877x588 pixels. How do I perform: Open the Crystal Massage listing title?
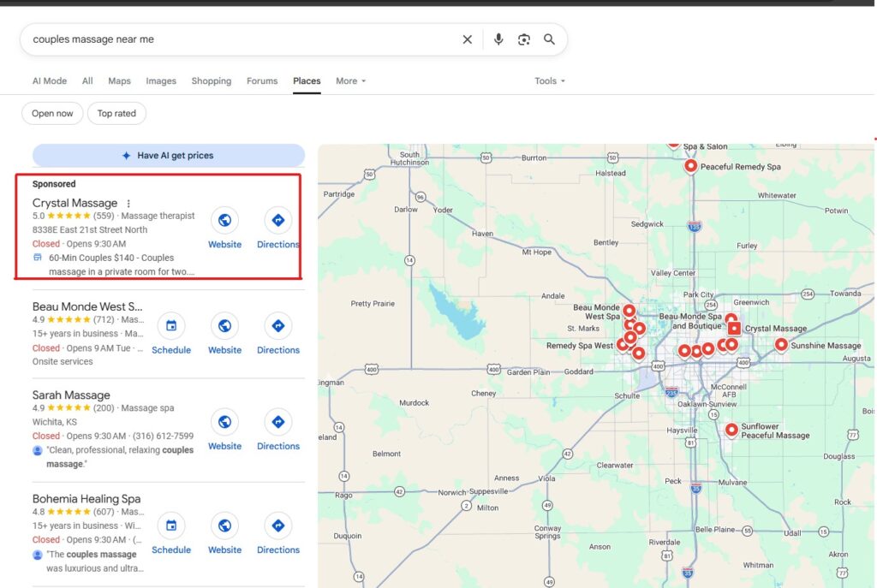75,203
